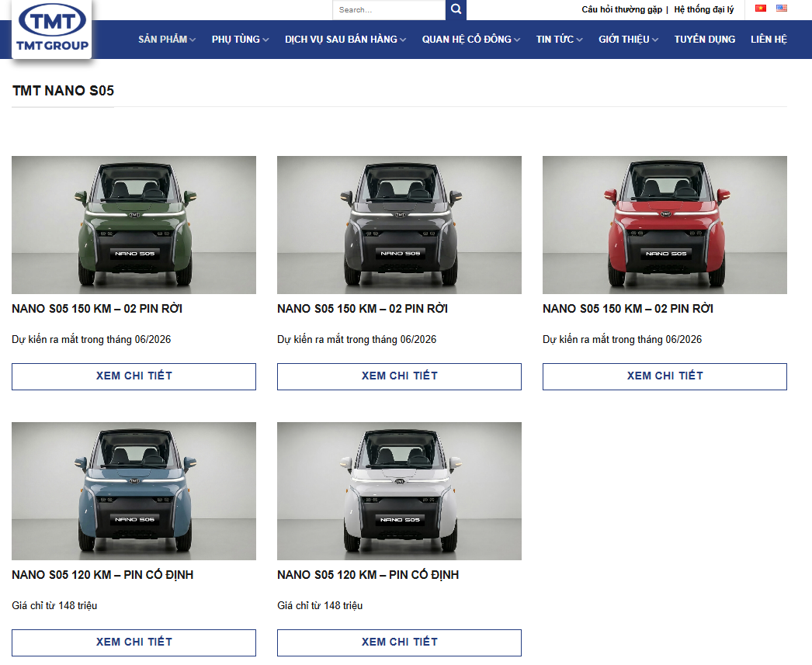Click the TMT NANO S05 page heading

click(63, 91)
